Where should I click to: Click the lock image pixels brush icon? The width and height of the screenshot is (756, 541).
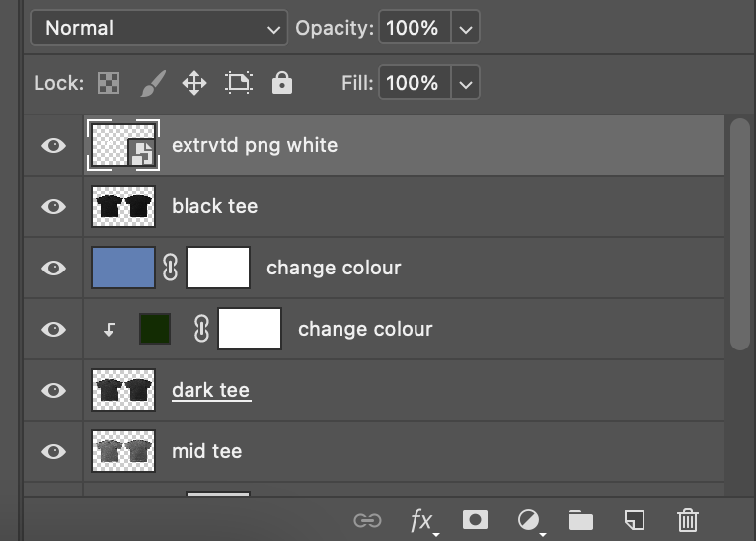[x=152, y=83]
